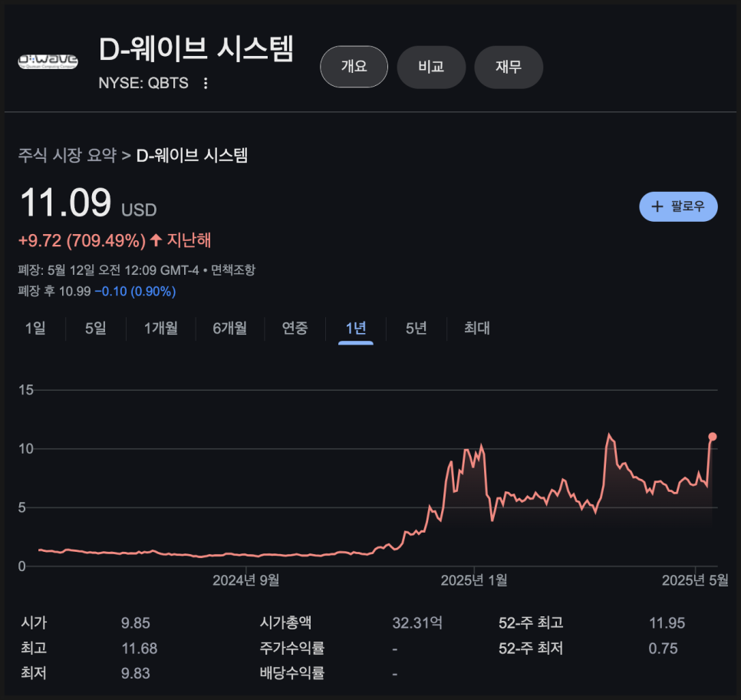Select the 1년 chart range
The image size is (741, 700).
(x=356, y=328)
